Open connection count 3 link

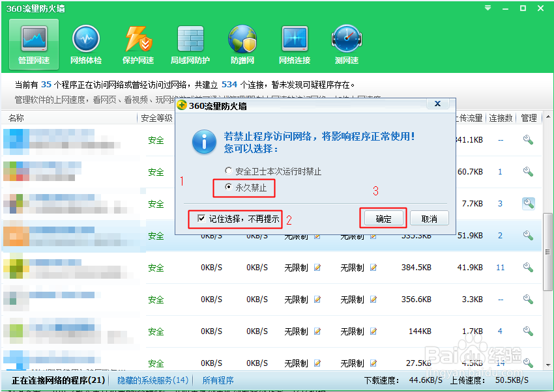point(501,204)
